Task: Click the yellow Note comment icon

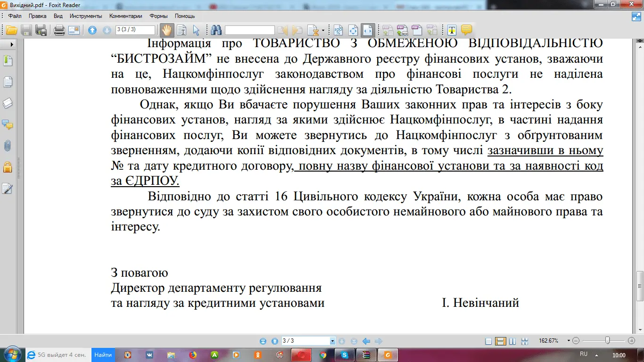Action: pyautogui.click(x=466, y=30)
